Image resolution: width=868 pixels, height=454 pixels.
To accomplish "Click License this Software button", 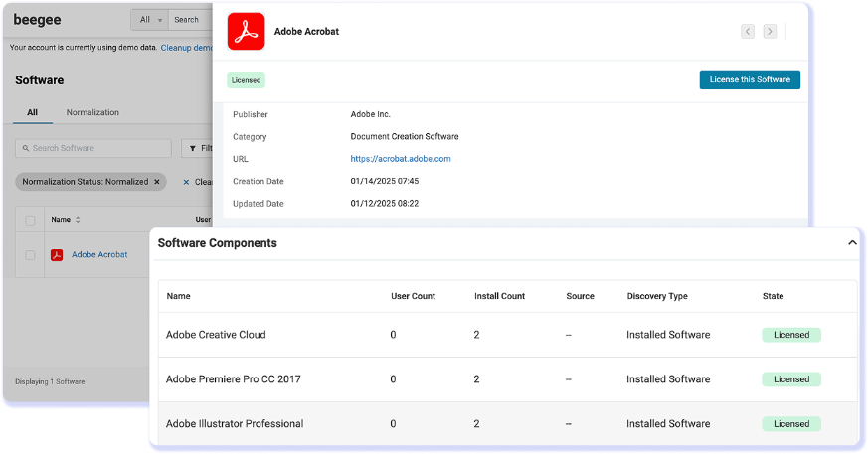I will tap(750, 79).
